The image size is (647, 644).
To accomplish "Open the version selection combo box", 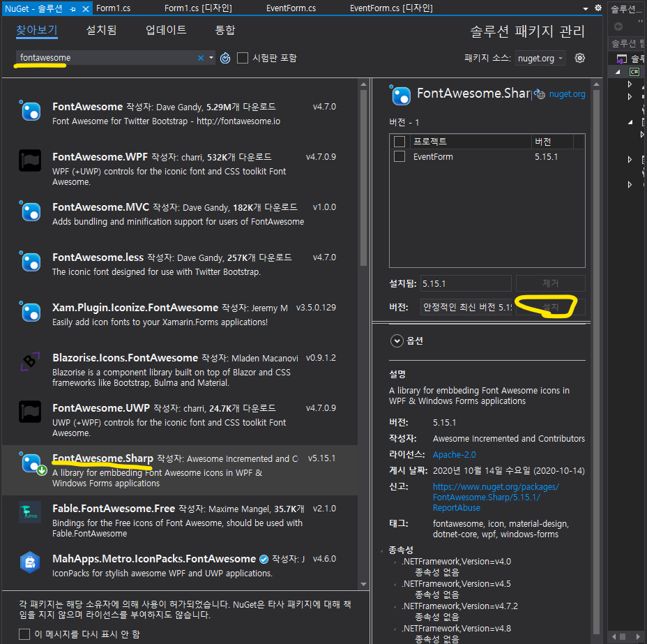I will (466, 307).
